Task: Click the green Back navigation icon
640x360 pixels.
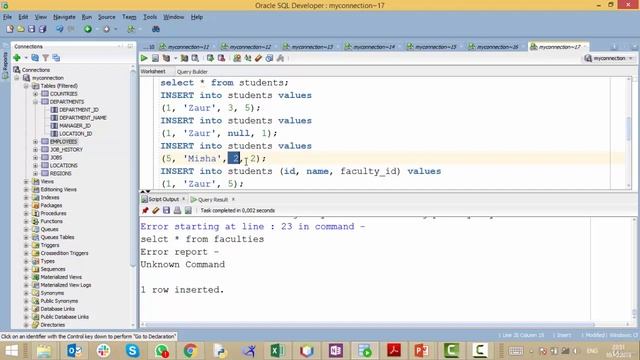Action: click(x=88, y=29)
